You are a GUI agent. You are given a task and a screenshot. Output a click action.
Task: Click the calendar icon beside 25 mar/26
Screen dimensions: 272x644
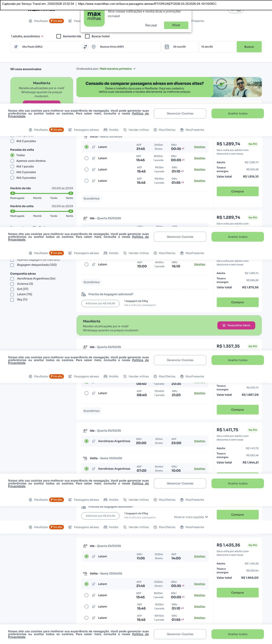click(x=167, y=47)
